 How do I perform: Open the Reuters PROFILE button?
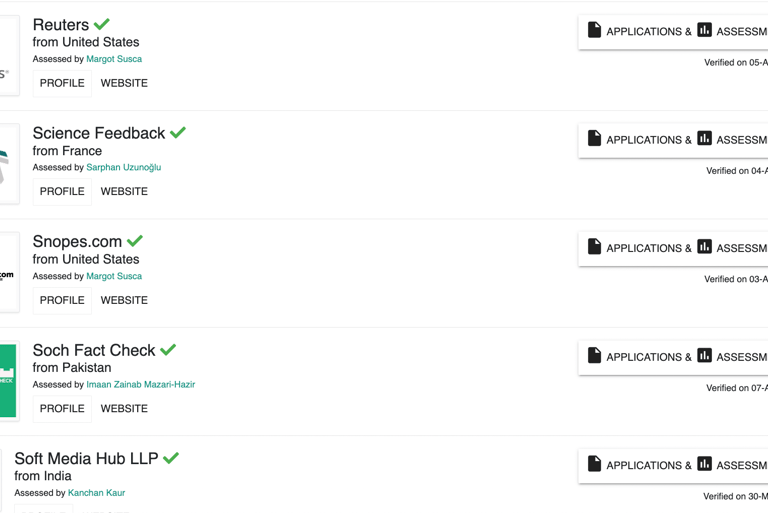click(x=62, y=83)
